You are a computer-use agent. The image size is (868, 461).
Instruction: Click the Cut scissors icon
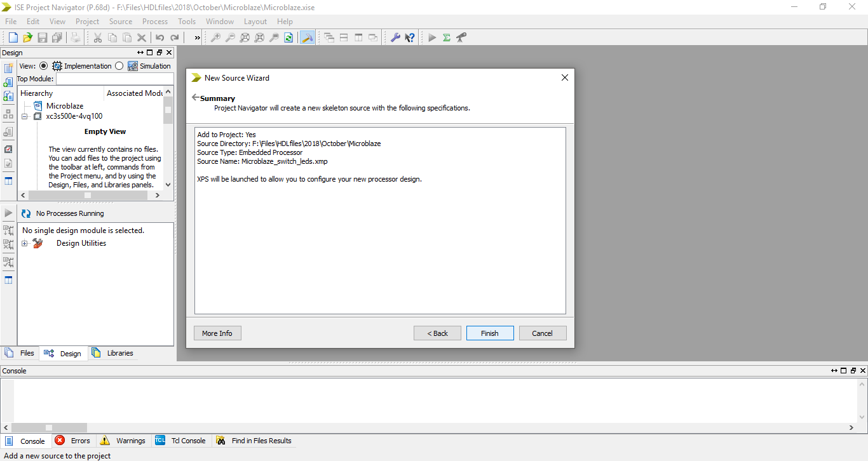pos(97,37)
